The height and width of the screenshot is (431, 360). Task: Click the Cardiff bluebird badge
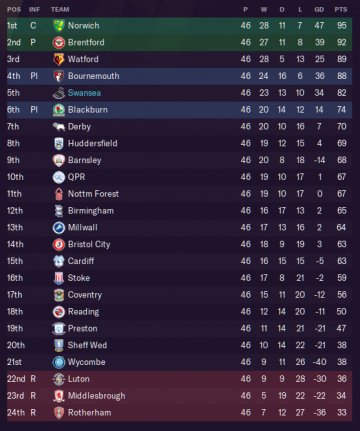coord(59,261)
